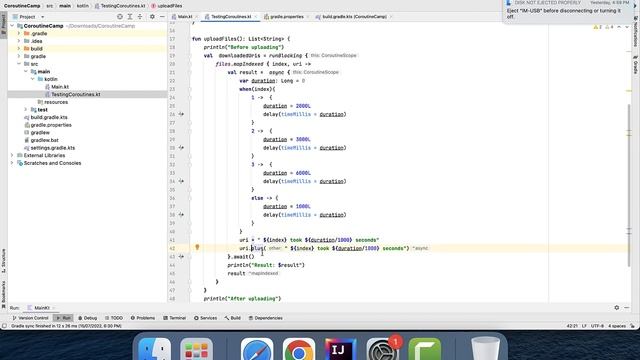Hide the Project tool window
This screenshot has width=640, height=360.
162,17
